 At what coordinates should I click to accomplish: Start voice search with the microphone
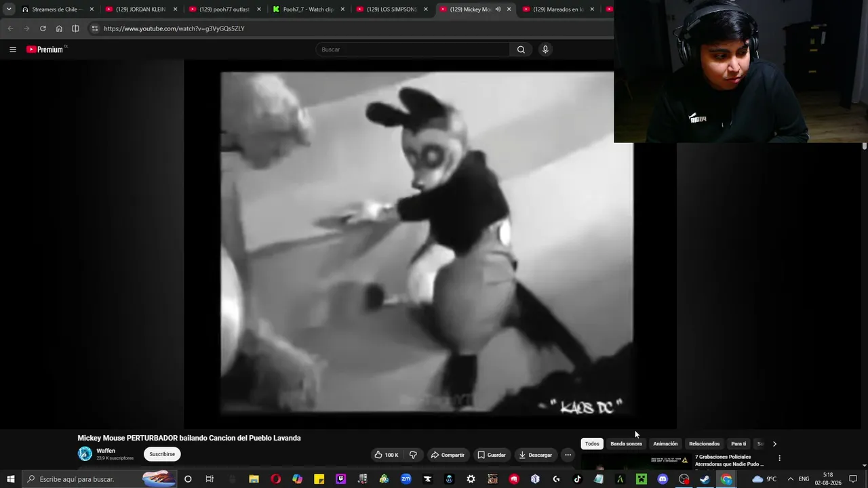click(545, 49)
